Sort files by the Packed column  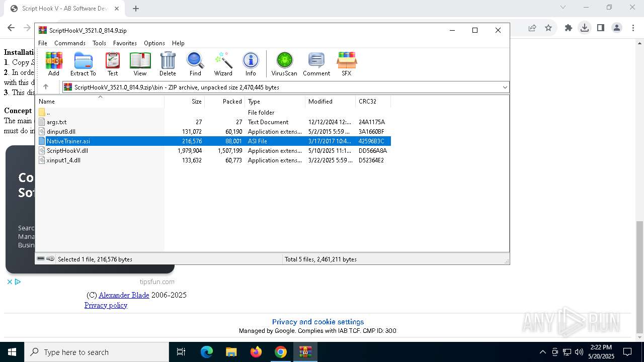224,101
